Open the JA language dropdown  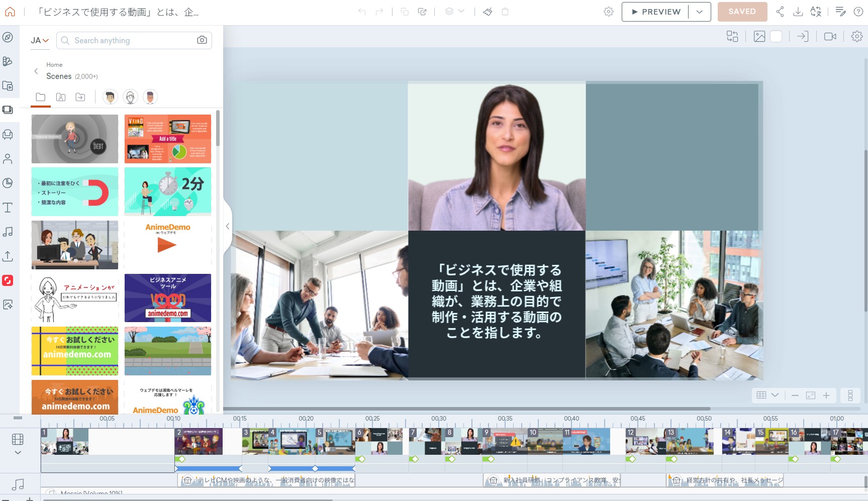click(x=40, y=41)
